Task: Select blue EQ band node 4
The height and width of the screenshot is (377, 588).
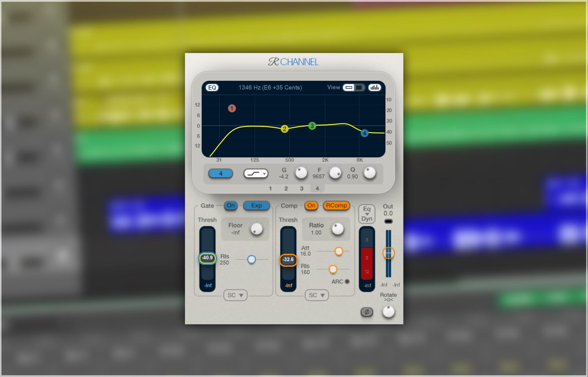Action: pos(364,133)
